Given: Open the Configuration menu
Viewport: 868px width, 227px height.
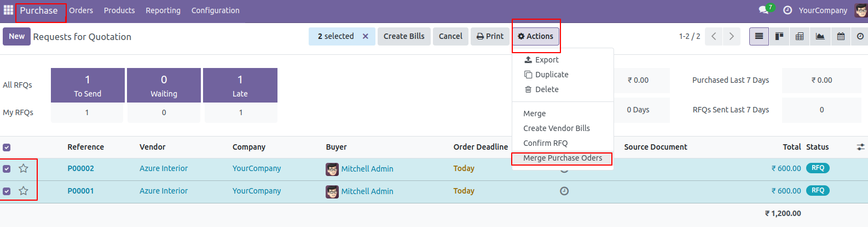Looking at the screenshot, I should pos(216,10).
